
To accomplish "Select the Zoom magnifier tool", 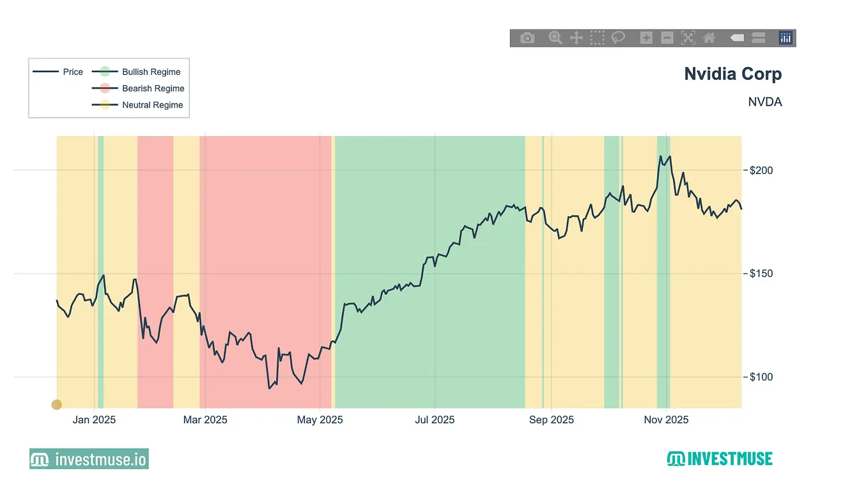I will (555, 38).
